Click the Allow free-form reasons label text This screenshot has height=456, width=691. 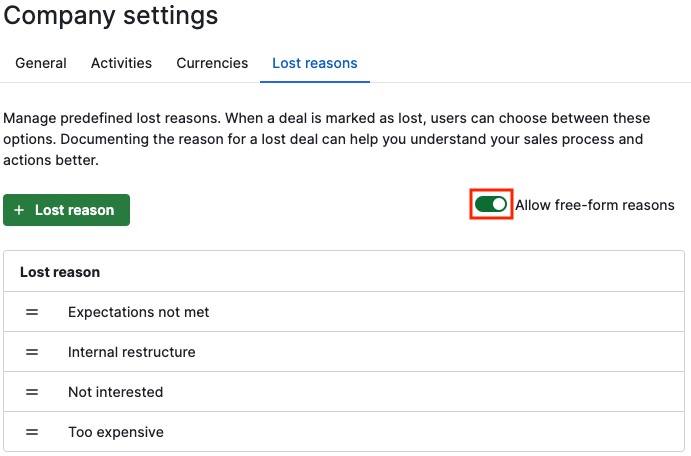click(x=595, y=205)
